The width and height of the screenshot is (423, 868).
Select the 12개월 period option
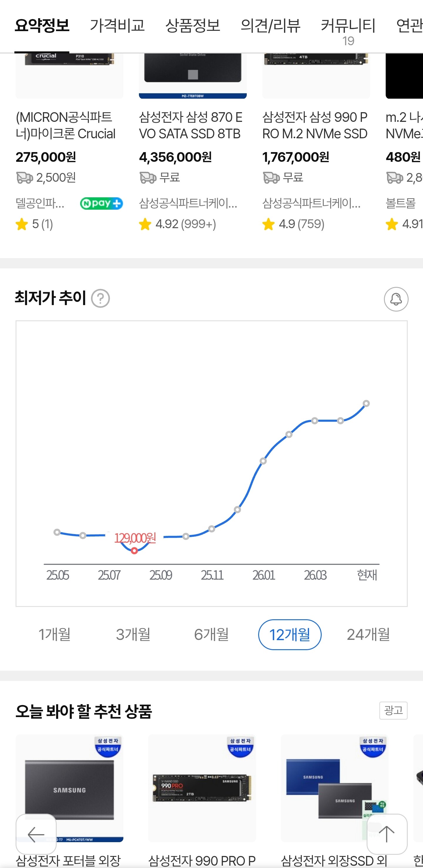click(x=290, y=635)
